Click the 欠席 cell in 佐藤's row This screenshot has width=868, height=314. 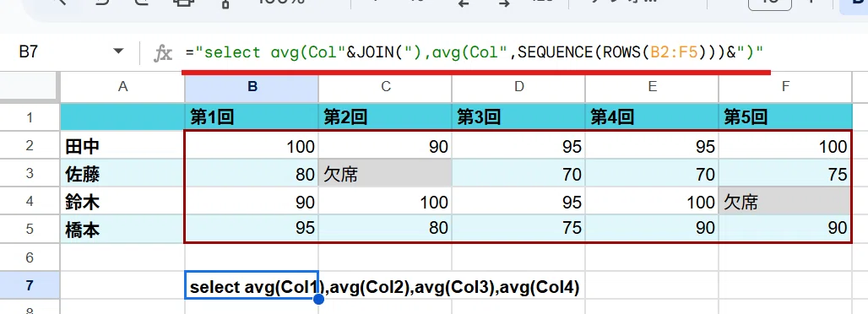coord(385,173)
